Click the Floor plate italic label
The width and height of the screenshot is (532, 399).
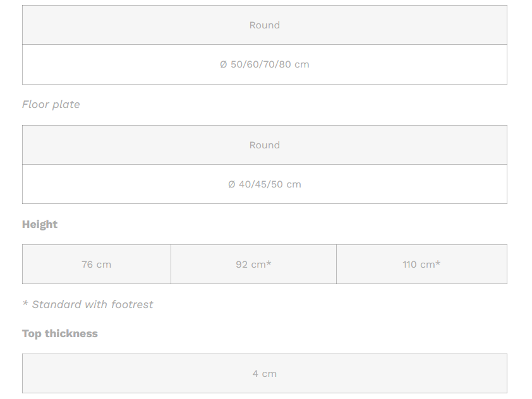point(51,104)
